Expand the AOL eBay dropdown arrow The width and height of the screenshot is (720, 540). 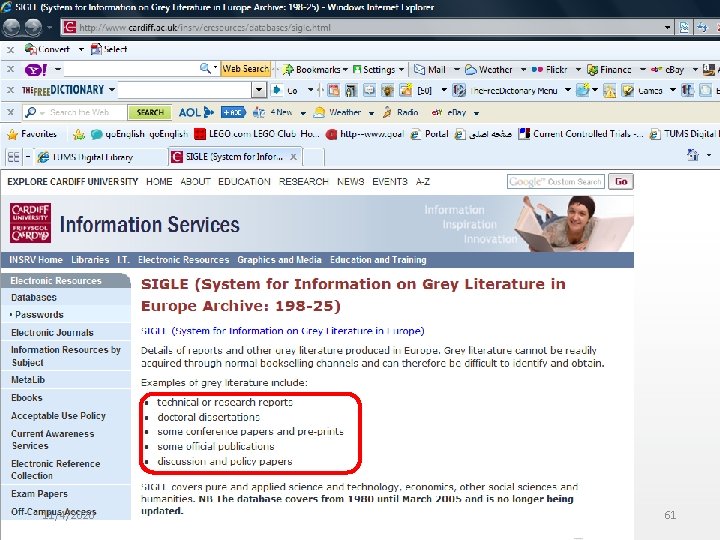click(476, 112)
